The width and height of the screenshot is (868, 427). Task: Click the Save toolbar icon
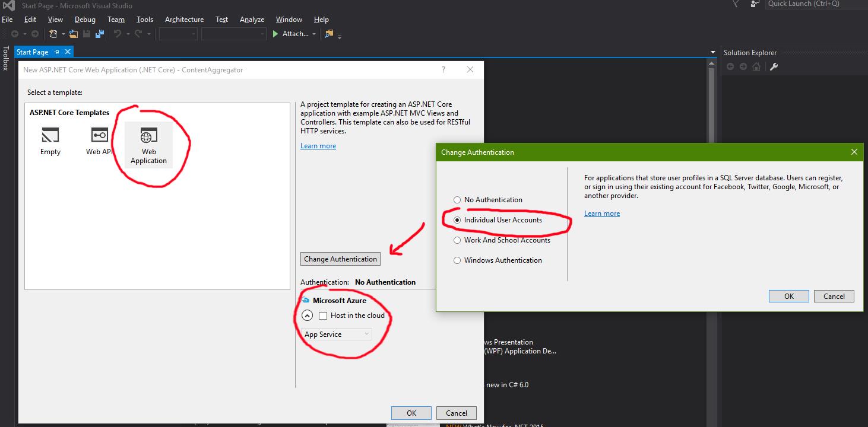(87, 34)
